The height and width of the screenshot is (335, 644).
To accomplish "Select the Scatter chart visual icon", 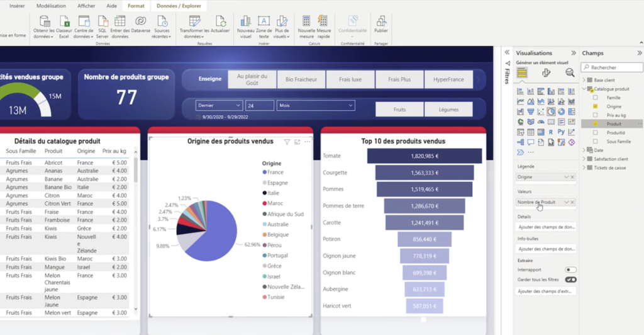I will [541, 111].
